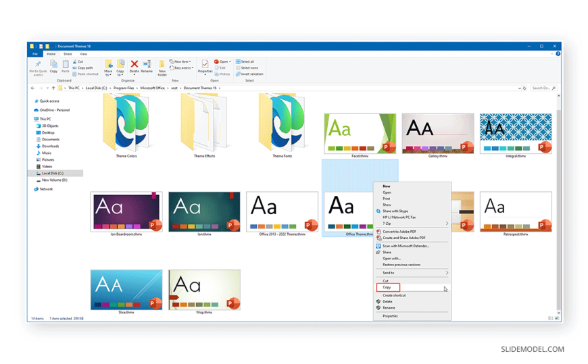Screen dimensions: 588x364
Task: Expand the New item dropdown
Action: tap(180, 61)
